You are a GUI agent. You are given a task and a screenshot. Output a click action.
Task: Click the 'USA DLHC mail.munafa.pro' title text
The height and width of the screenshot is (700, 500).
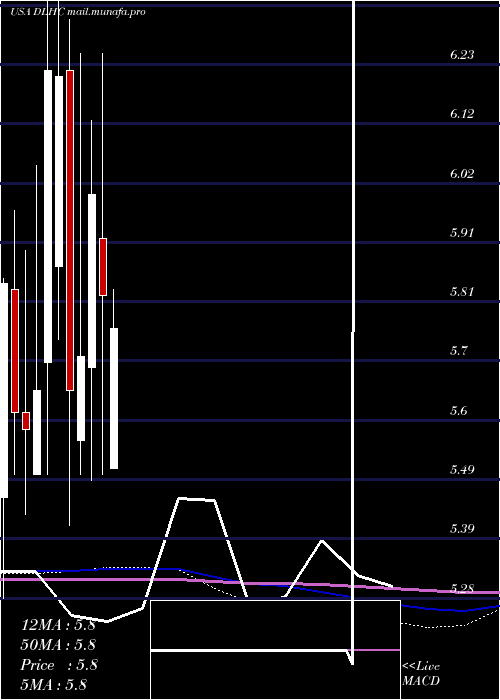[78, 12]
